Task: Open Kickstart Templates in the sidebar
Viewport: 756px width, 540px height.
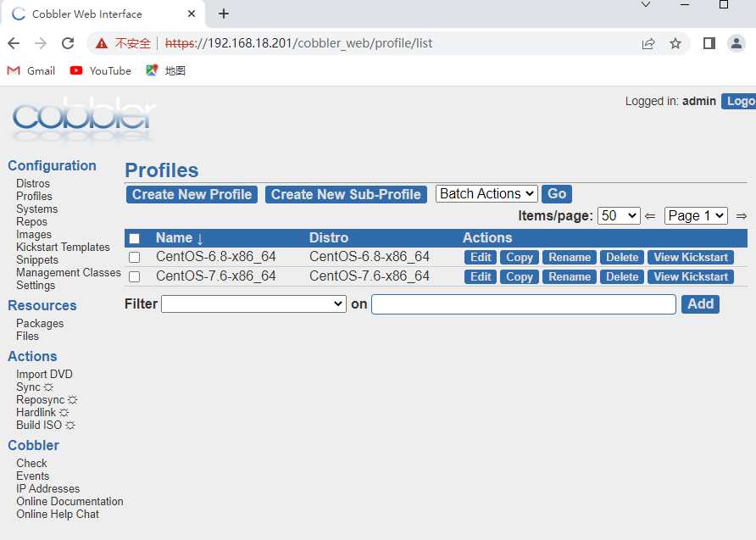Action: point(63,247)
